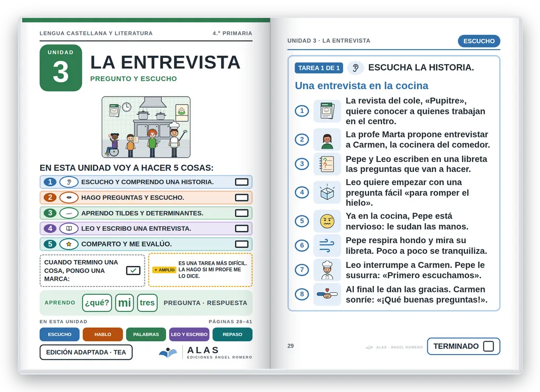Viewport: 540px width, 392px height.
Task: Click the Unidad 3 · La Entrevista page header
Action: point(329,41)
